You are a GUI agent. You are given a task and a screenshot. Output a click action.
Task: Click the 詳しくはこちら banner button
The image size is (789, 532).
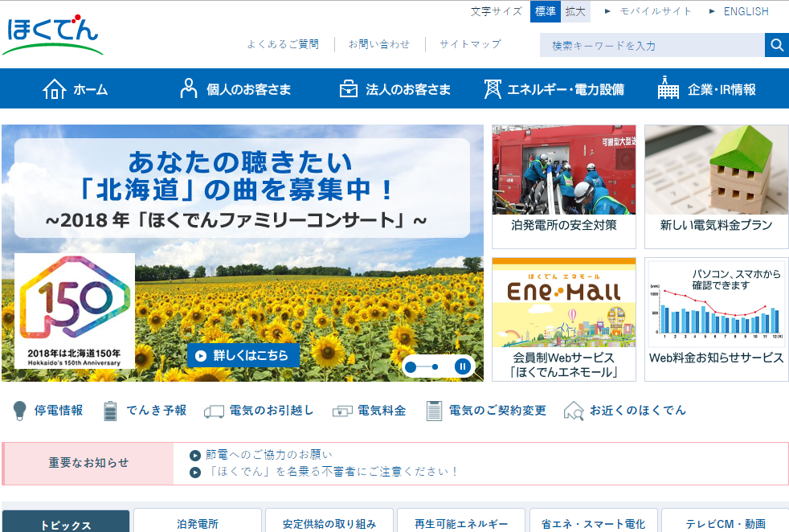243,356
